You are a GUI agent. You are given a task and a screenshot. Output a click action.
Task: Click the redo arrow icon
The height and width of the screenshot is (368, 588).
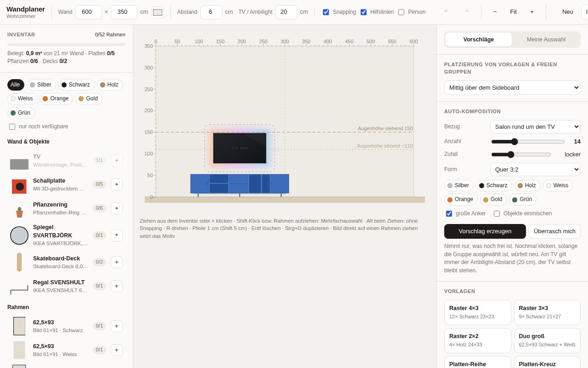467,12
